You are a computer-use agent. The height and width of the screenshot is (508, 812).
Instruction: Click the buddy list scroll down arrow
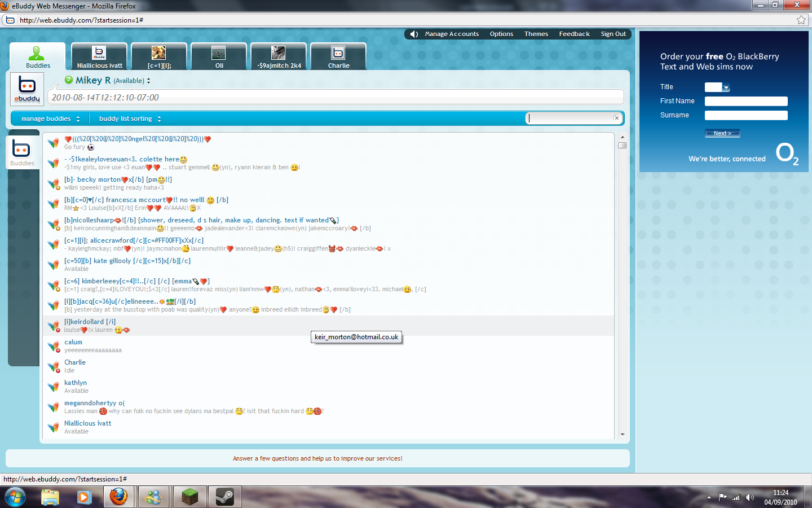click(x=623, y=435)
